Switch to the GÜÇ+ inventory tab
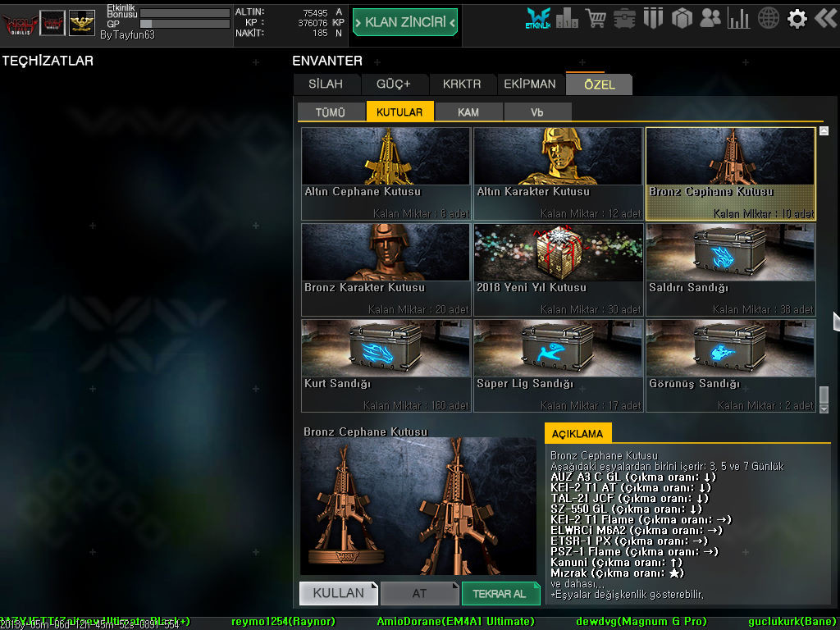The image size is (840, 630). 393,84
